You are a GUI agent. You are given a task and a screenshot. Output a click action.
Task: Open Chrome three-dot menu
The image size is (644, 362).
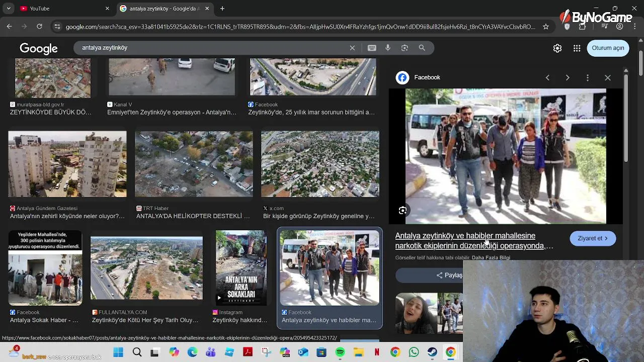[634, 27]
